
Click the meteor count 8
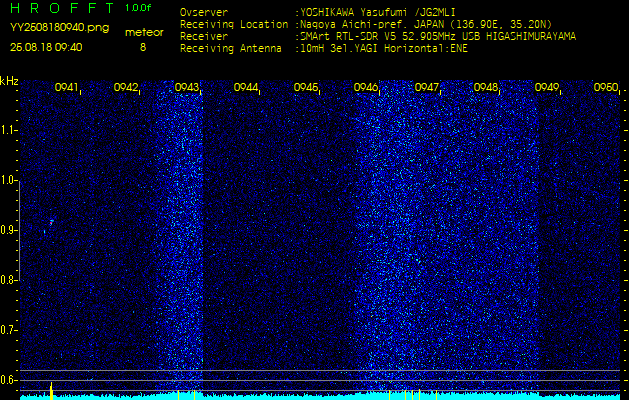click(x=143, y=47)
